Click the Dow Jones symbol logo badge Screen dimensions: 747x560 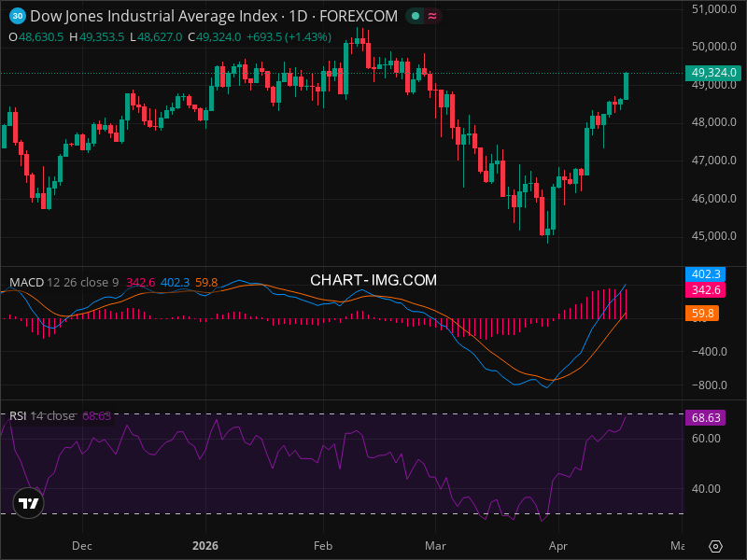click(18, 16)
